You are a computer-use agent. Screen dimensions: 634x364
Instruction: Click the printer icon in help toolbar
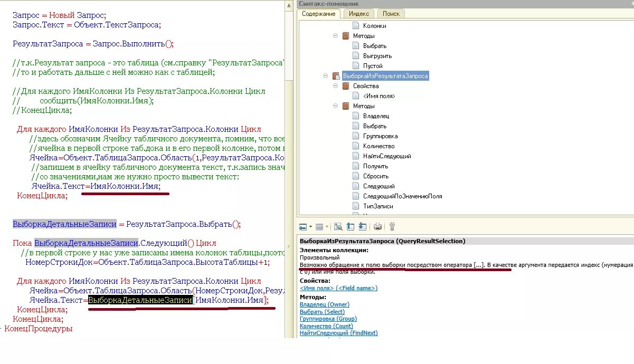tap(378, 227)
